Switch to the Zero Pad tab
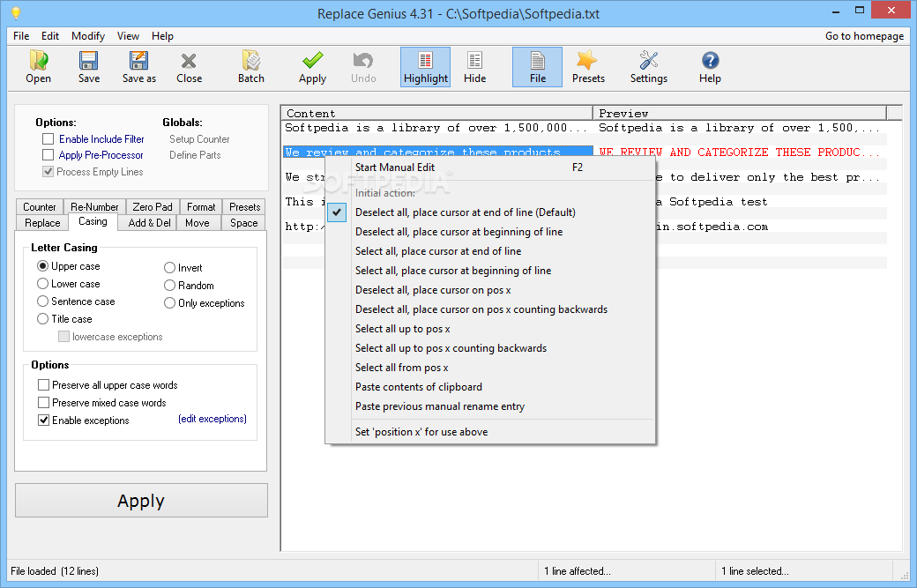The height and width of the screenshot is (588, 917). [x=153, y=207]
